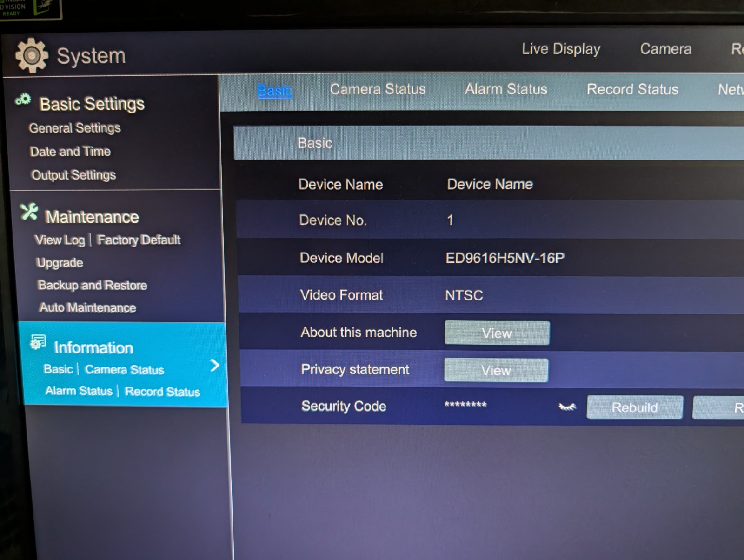Switch to the Record Status tab
Image resolution: width=744 pixels, height=560 pixels.
[x=632, y=89]
